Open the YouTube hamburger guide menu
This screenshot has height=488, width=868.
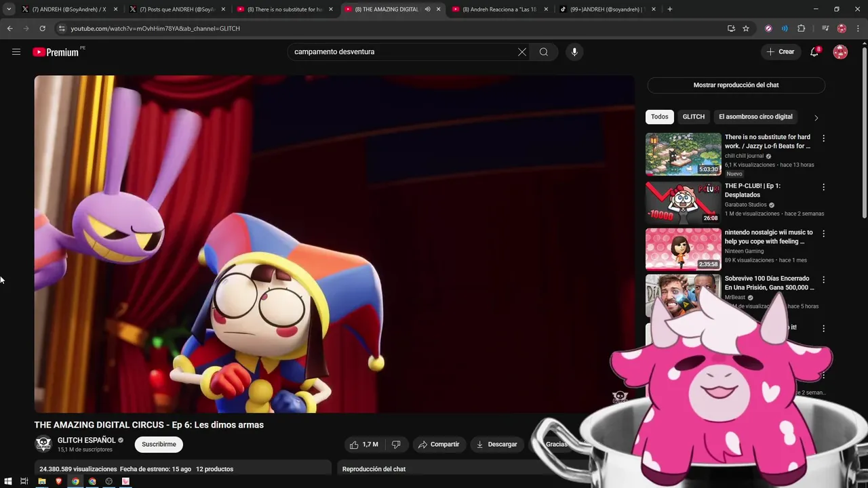[x=16, y=52]
